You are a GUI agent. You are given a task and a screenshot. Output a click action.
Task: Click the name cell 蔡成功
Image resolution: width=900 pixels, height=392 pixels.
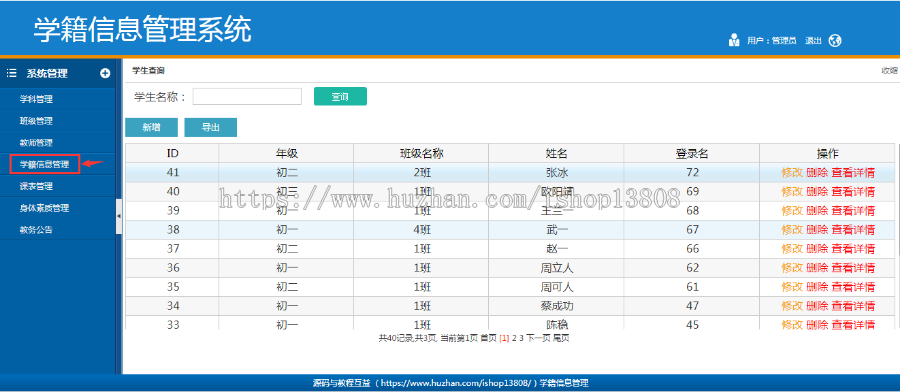pyautogui.click(x=556, y=305)
